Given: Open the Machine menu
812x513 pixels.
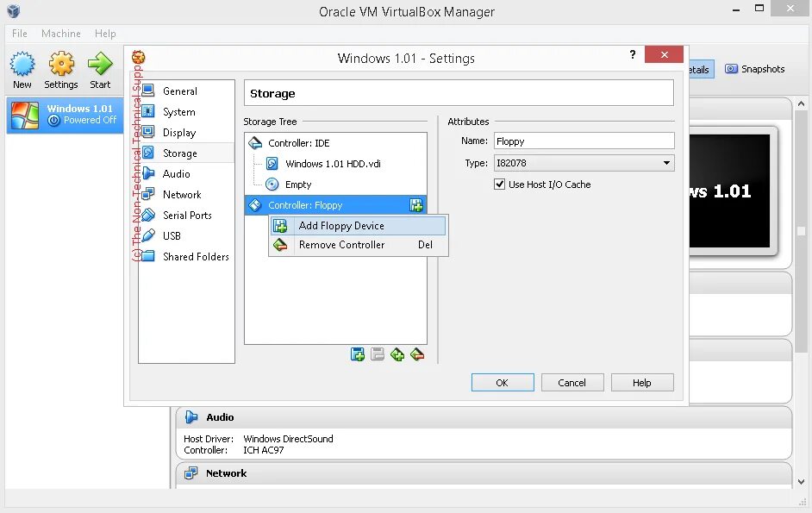Looking at the screenshot, I should [61, 34].
